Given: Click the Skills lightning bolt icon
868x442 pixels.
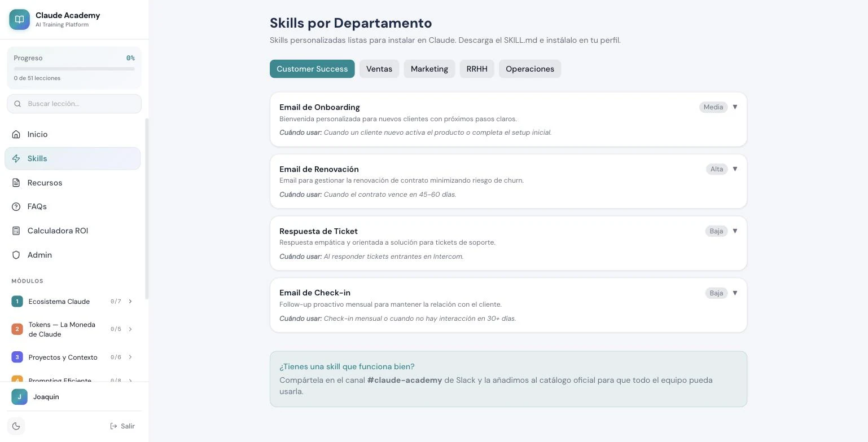Looking at the screenshot, I should coord(16,158).
